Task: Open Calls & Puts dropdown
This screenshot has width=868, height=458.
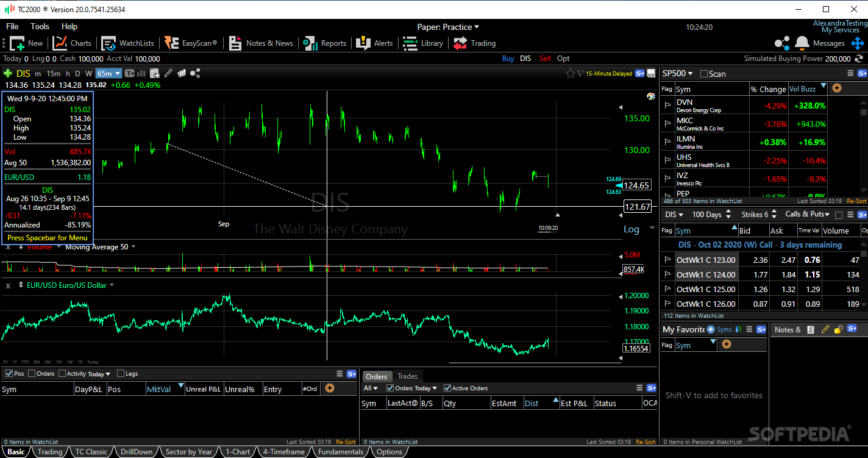Action: click(808, 214)
